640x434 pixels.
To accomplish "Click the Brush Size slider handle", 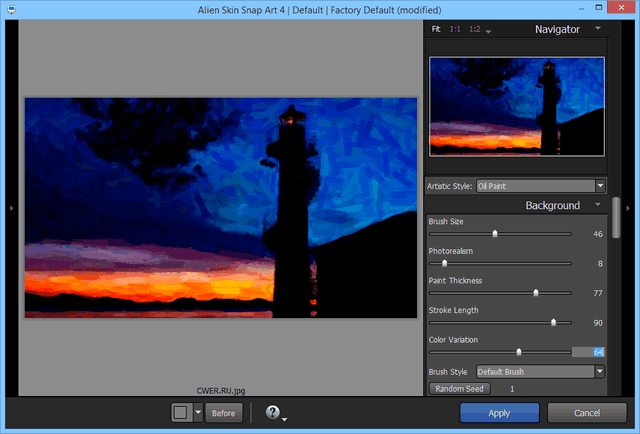I will (494, 233).
